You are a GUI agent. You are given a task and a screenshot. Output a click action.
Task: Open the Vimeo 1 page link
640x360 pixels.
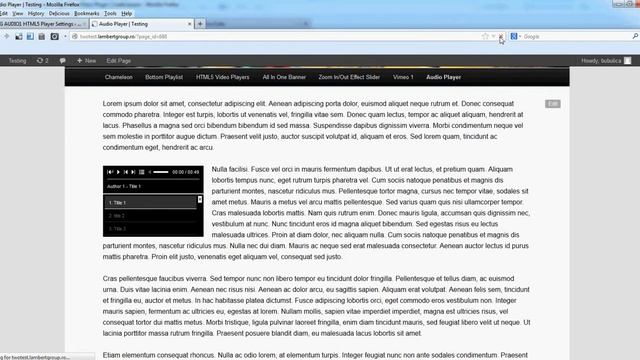pyautogui.click(x=403, y=77)
